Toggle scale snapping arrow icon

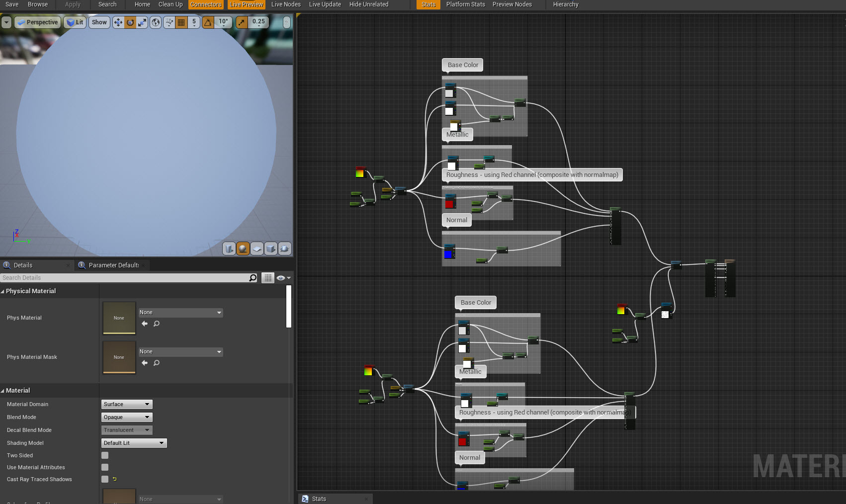(242, 22)
